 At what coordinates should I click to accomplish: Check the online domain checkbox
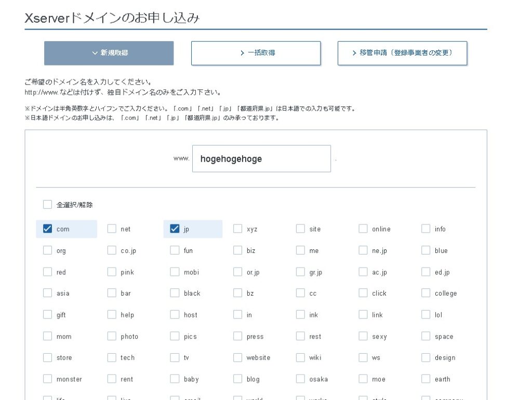[x=363, y=229]
